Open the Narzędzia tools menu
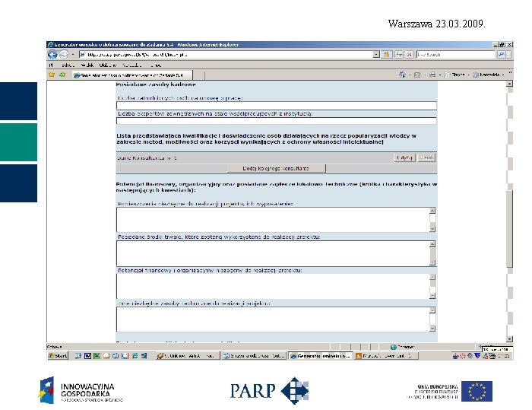This screenshot has height=410, width=532. point(486,75)
